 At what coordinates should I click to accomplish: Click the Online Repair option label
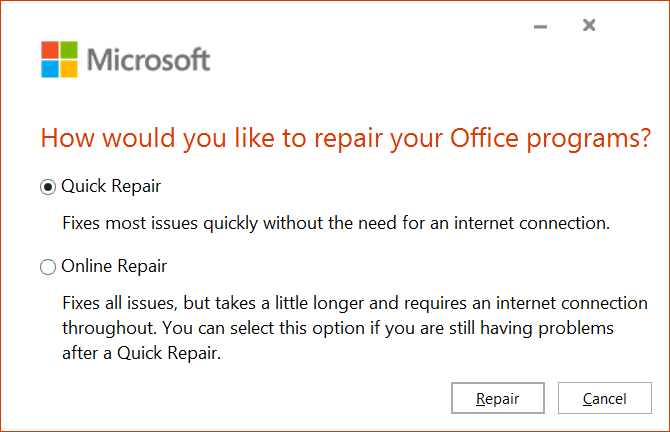[114, 266]
